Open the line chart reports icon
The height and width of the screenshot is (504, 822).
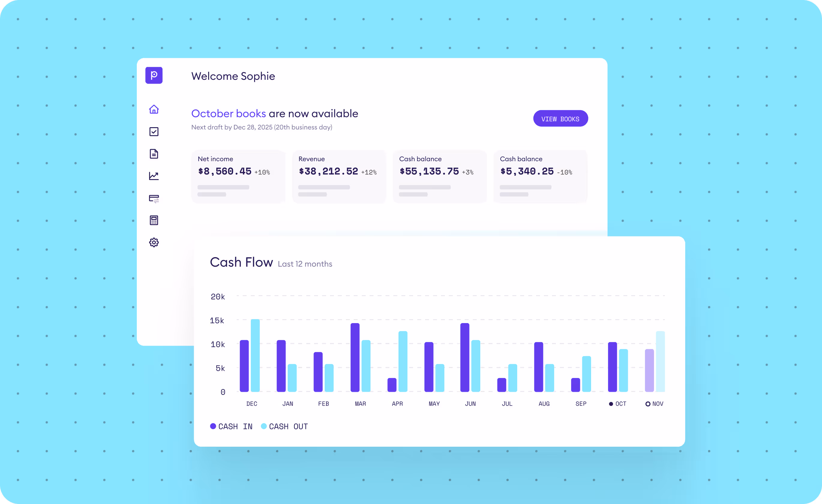(x=154, y=176)
